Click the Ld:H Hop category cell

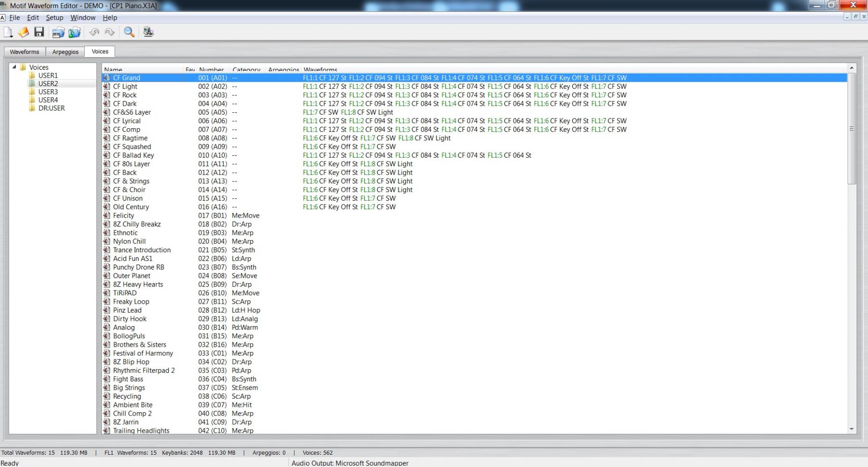point(246,310)
